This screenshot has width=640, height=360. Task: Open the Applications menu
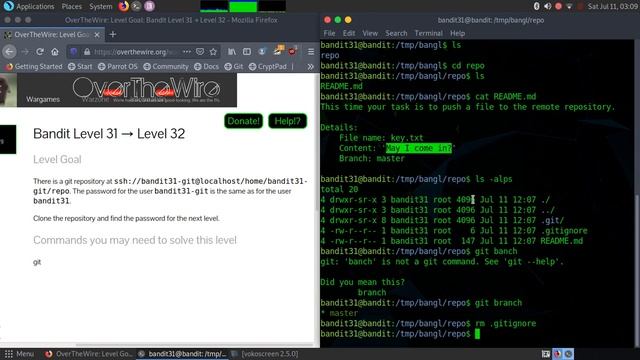(x=29, y=6)
